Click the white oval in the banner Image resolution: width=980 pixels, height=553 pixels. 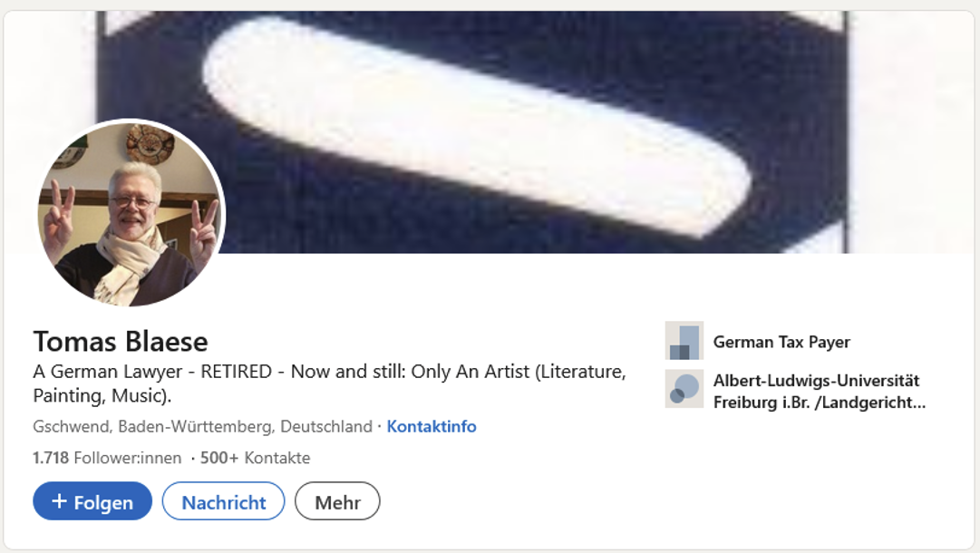476,127
